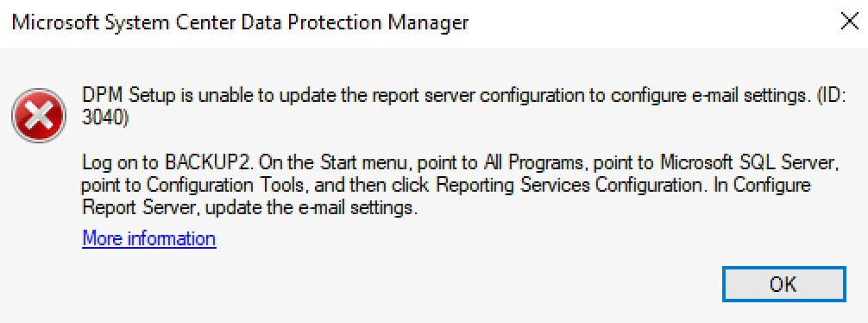Confirm the error by clicking OK
The height and width of the screenshot is (323, 868).
[x=783, y=284]
